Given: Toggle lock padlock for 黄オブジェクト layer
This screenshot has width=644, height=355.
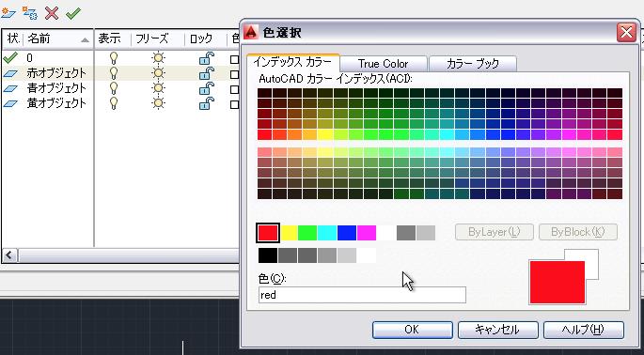Looking at the screenshot, I should [x=207, y=104].
